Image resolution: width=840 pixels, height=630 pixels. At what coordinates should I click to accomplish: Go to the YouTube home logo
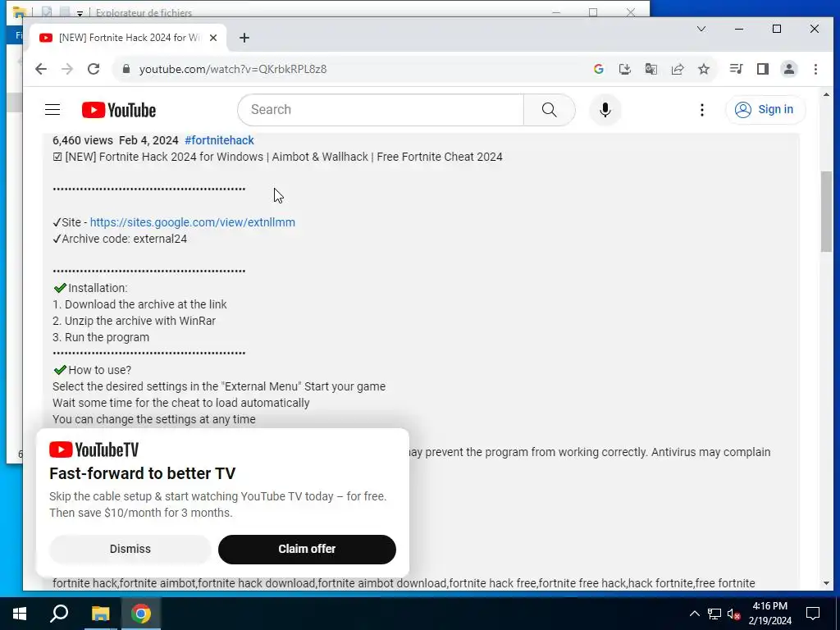pos(119,110)
